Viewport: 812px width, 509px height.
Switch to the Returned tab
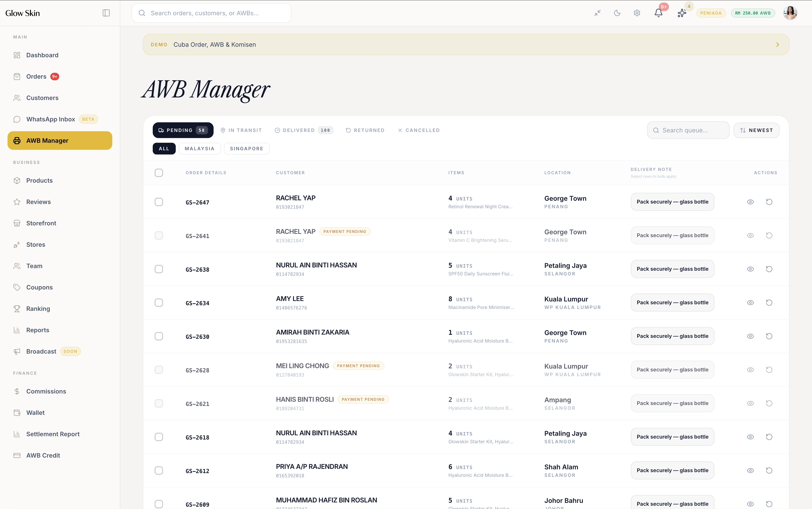(x=365, y=130)
